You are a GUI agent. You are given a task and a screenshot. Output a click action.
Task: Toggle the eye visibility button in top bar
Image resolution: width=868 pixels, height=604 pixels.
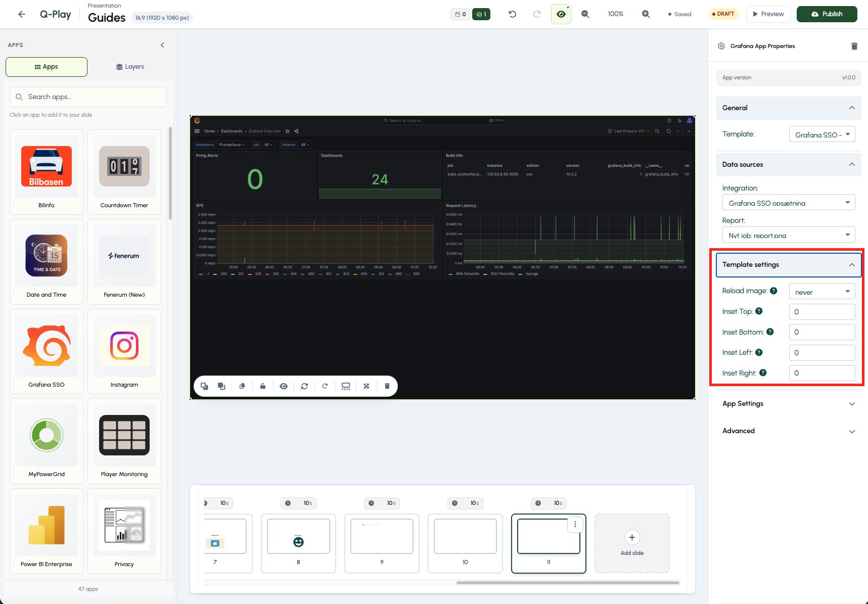coord(561,14)
